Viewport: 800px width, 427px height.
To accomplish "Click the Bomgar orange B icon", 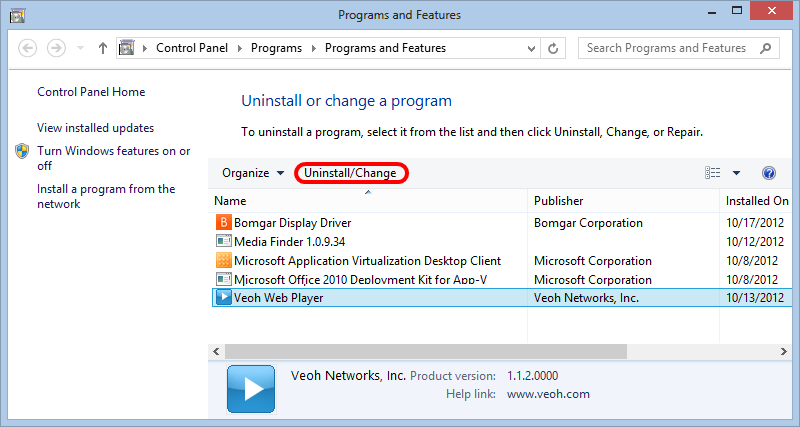I will 223,222.
